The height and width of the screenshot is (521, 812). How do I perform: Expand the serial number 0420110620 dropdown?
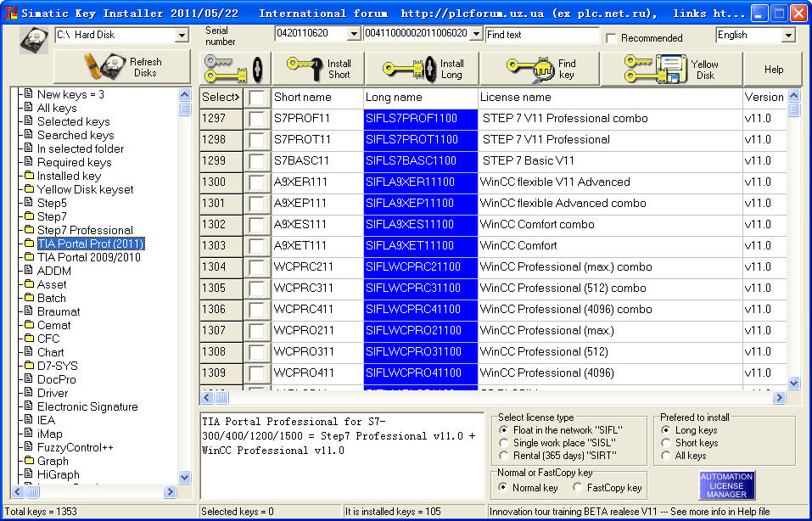tap(354, 34)
